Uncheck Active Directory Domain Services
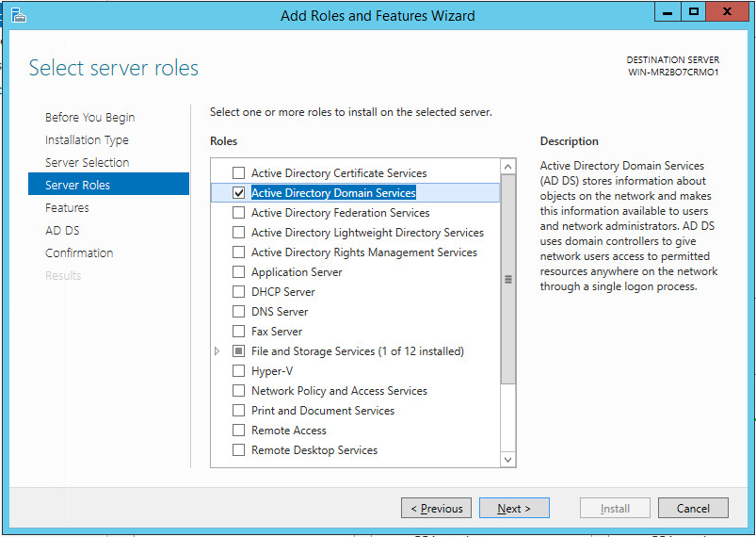Screen dimensions: 756x537 click(238, 193)
